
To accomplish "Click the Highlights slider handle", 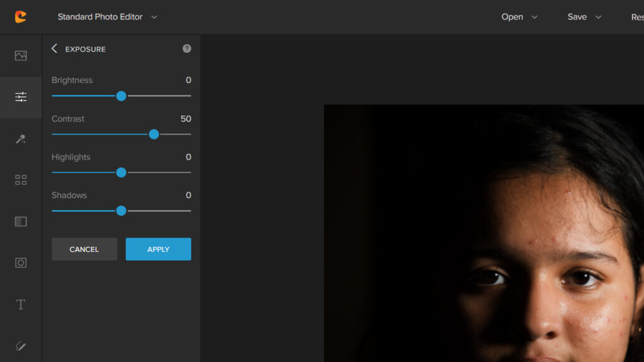I will click(121, 172).
